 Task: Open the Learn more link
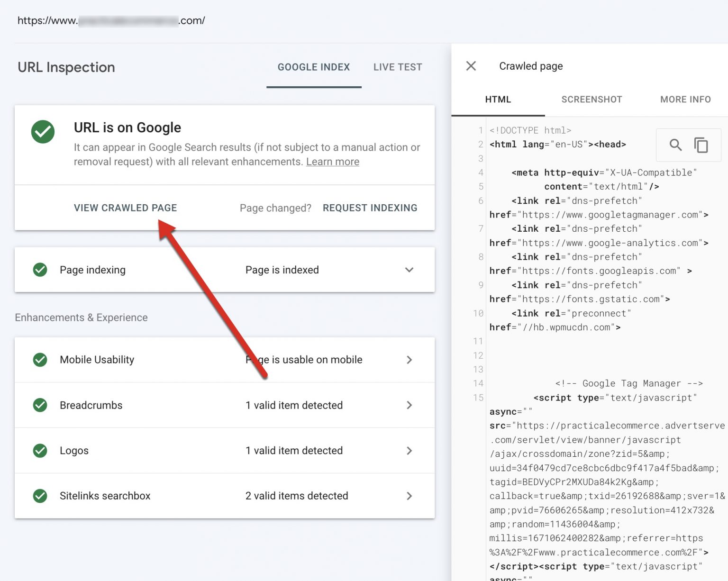(x=333, y=162)
